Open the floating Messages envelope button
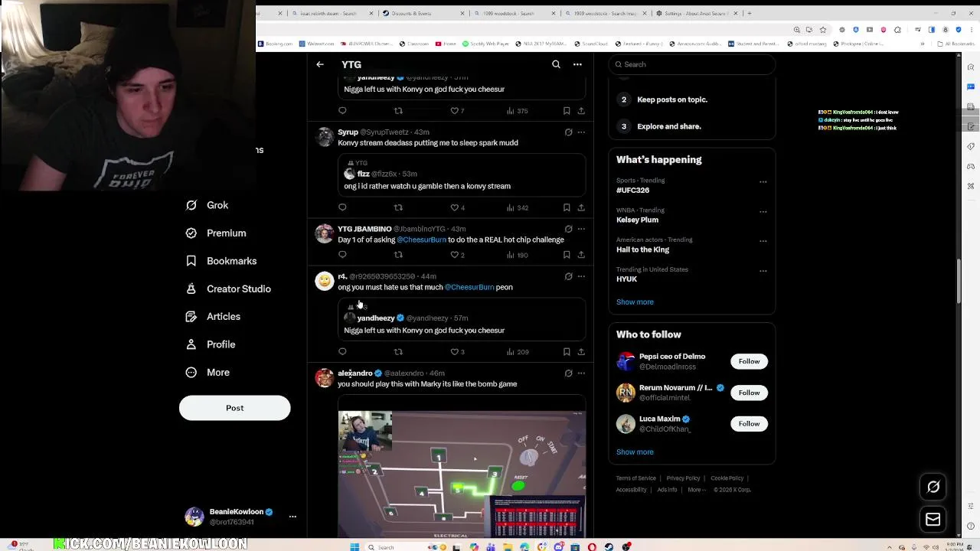 point(933,520)
